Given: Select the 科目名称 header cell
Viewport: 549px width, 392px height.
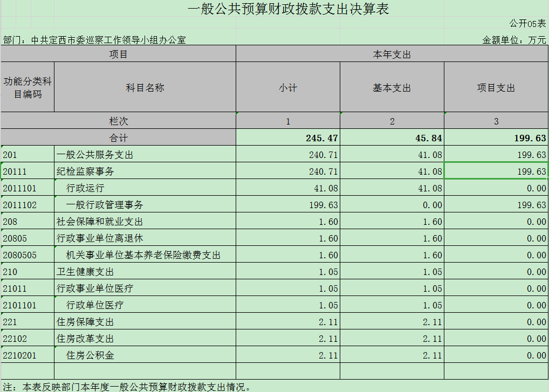Looking at the screenshot, I should 145,87.
